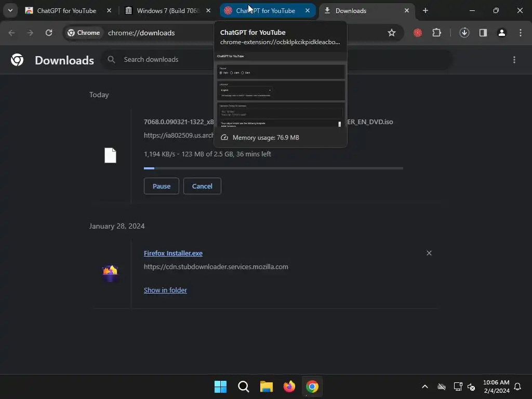Click the OneDrive cloud tray icon
This screenshot has width=532, height=399.
442,387
